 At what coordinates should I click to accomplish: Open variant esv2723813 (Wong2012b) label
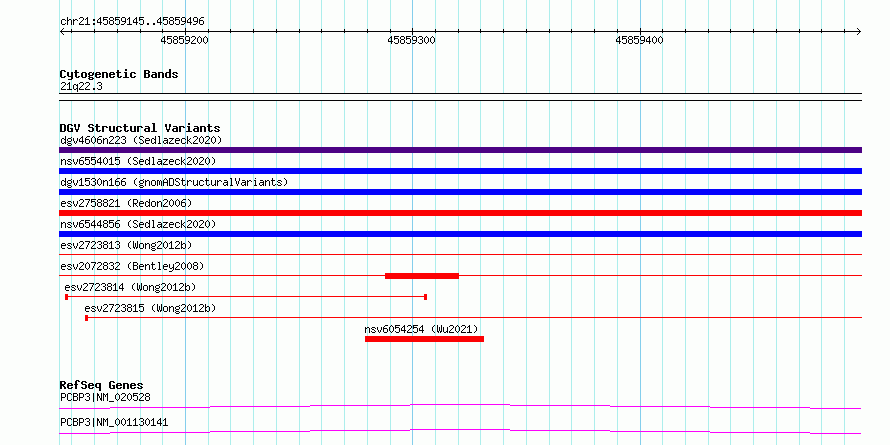(126, 245)
